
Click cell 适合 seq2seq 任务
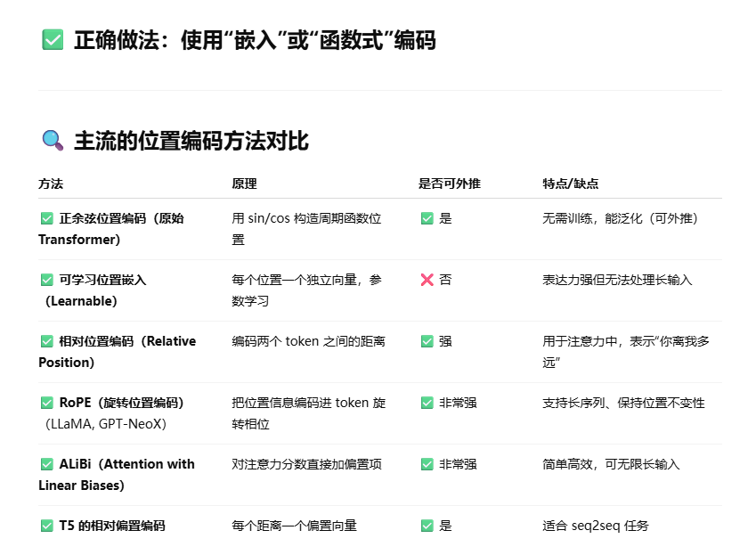click(x=596, y=526)
